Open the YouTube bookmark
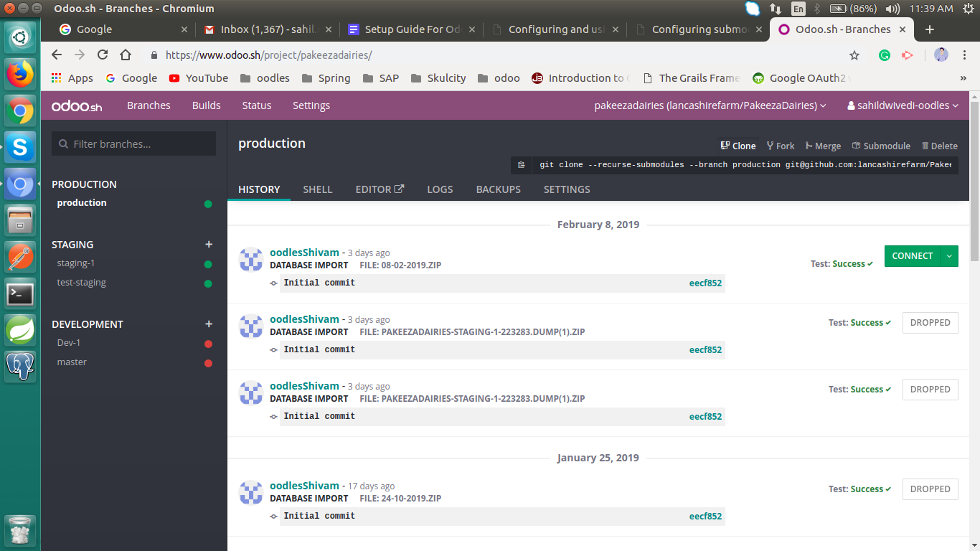Image resolution: width=980 pixels, height=551 pixels. tap(199, 78)
